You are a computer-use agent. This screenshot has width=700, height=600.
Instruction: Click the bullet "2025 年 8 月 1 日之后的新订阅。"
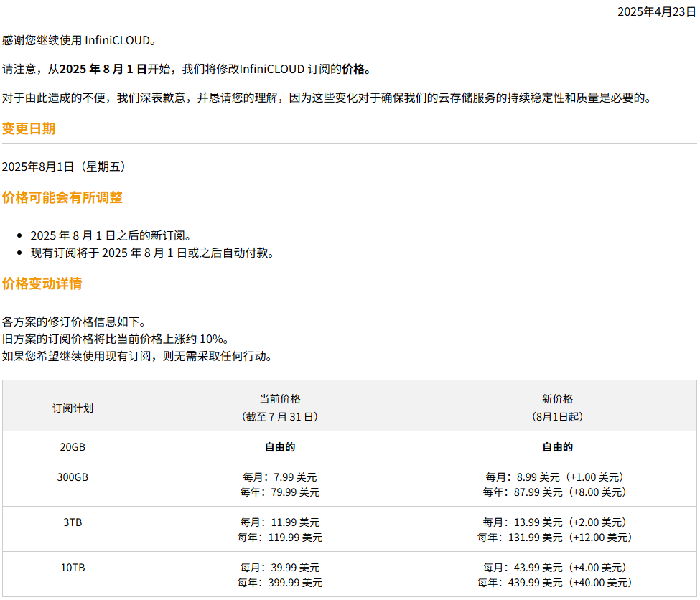pos(111,235)
